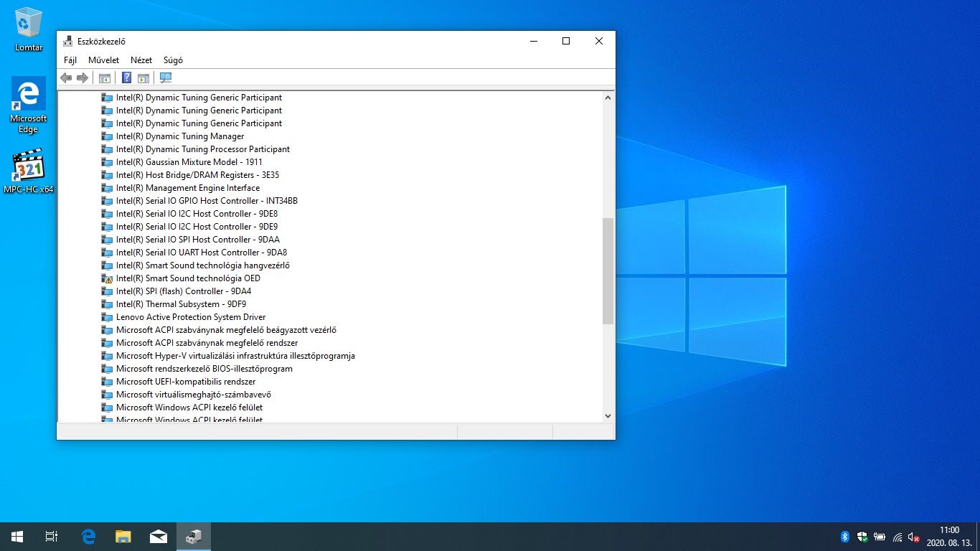
Task: Toggle the console tree pane icon
Action: pos(105,77)
